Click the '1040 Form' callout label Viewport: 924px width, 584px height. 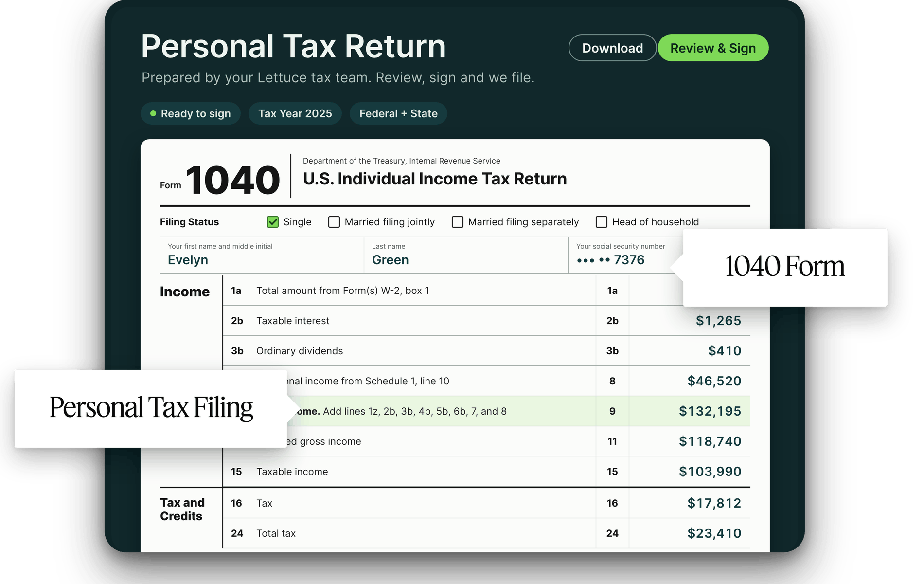[x=784, y=266]
